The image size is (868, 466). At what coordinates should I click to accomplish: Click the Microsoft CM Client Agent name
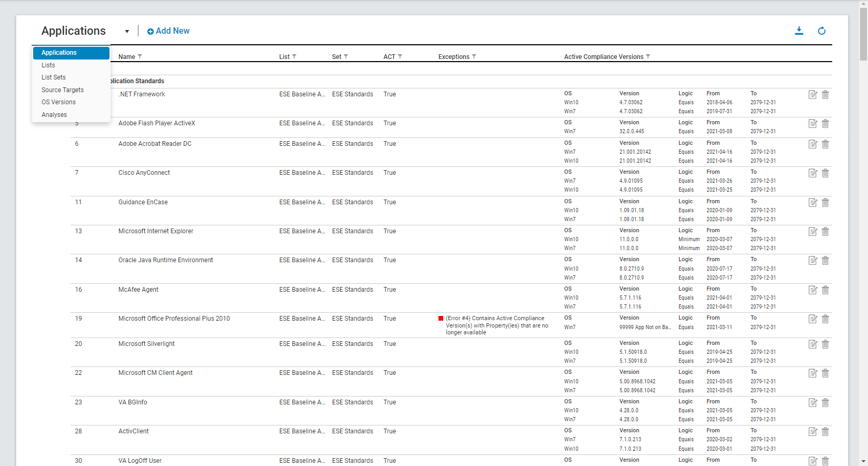point(155,373)
